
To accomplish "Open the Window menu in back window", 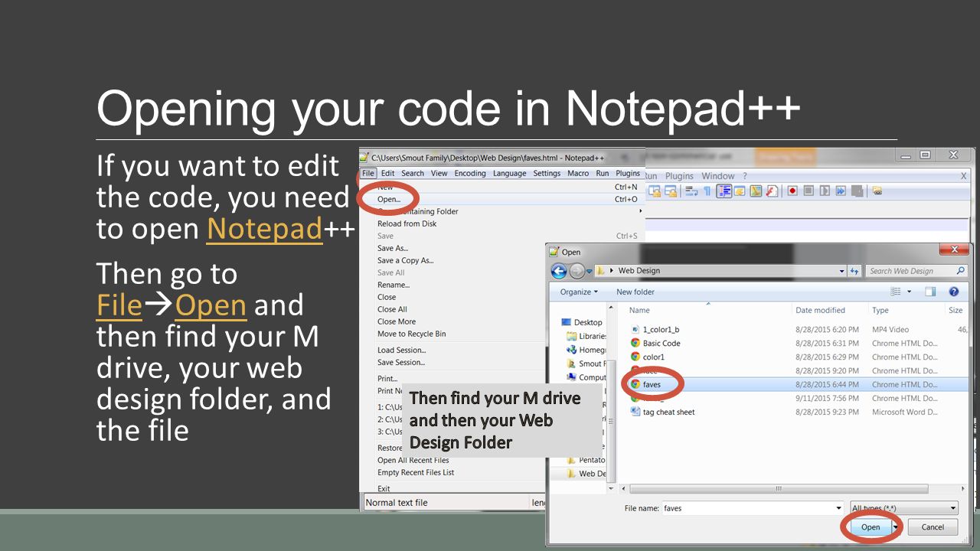I will tap(718, 176).
